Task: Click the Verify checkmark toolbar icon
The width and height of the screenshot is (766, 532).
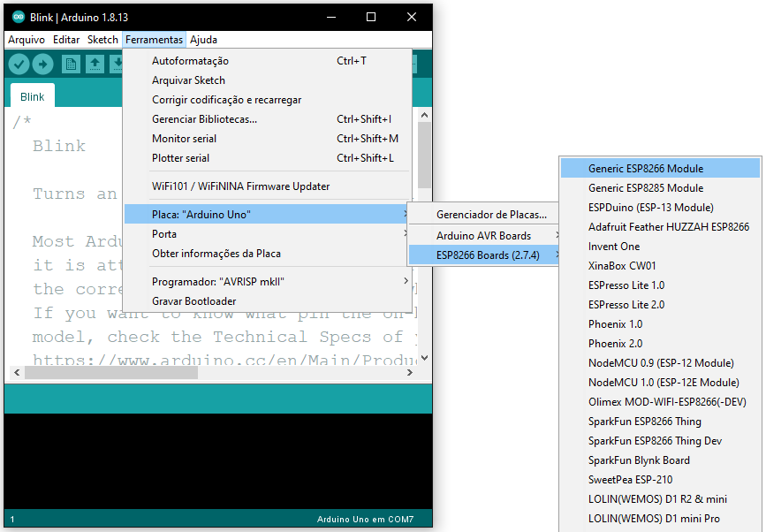Action: [19, 64]
